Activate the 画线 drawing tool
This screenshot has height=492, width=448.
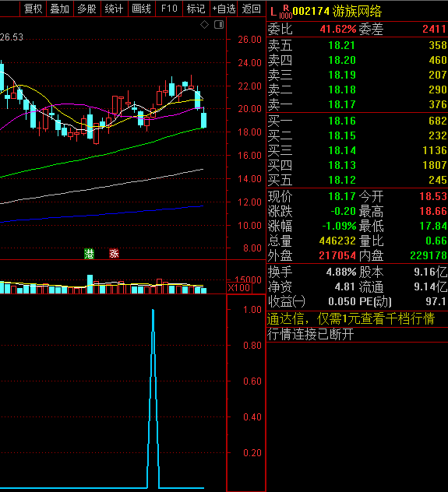pyautogui.click(x=141, y=9)
